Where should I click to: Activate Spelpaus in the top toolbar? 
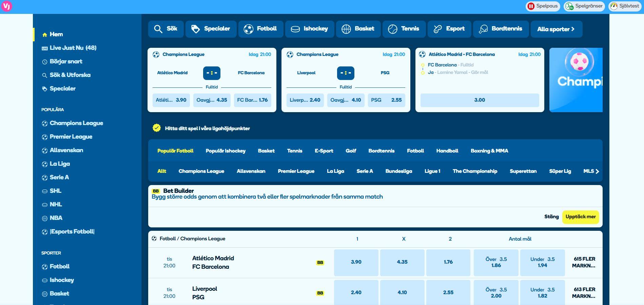click(x=542, y=5)
